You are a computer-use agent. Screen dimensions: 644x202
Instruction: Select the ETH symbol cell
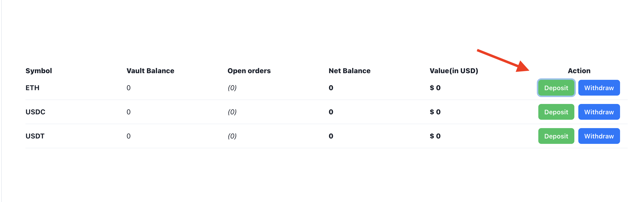pyautogui.click(x=33, y=88)
